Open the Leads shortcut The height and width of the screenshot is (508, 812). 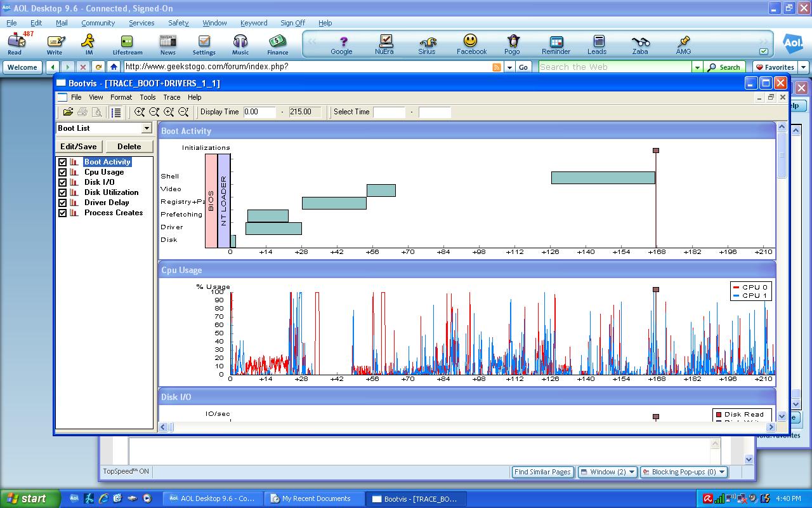(x=597, y=44)
